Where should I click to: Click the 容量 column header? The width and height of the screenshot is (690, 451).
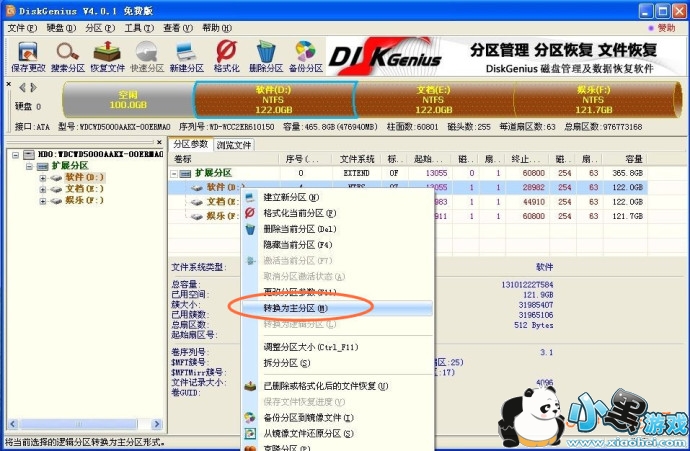click(625, 159)
